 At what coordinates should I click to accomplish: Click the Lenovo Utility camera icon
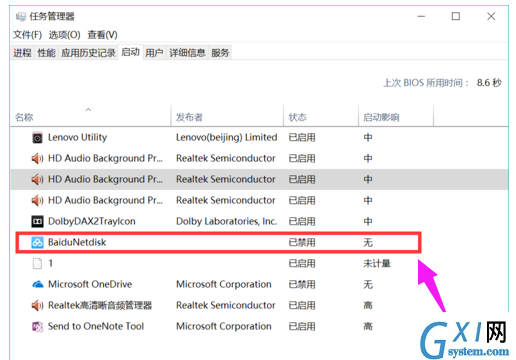(37, 138)
